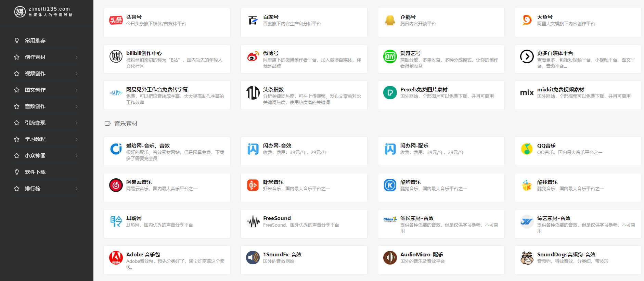The width and height of the screenshot is (644, 281).
Task: Click the 头条指数 black icon
Action: [x=253, y=93]
